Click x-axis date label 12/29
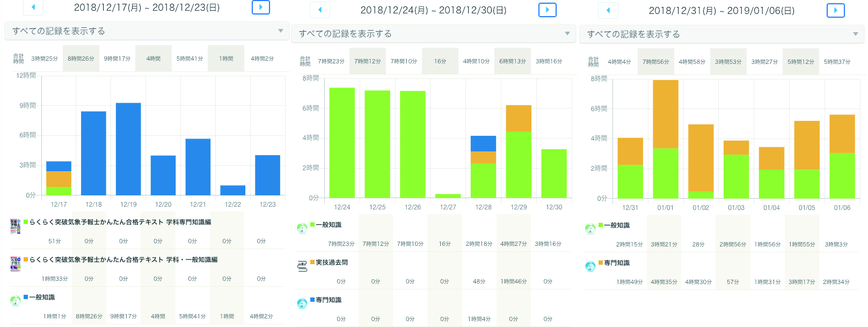 [519, 207]
